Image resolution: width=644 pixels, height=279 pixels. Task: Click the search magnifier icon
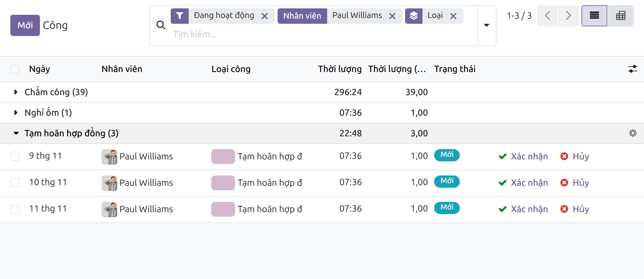click(161, 25)
